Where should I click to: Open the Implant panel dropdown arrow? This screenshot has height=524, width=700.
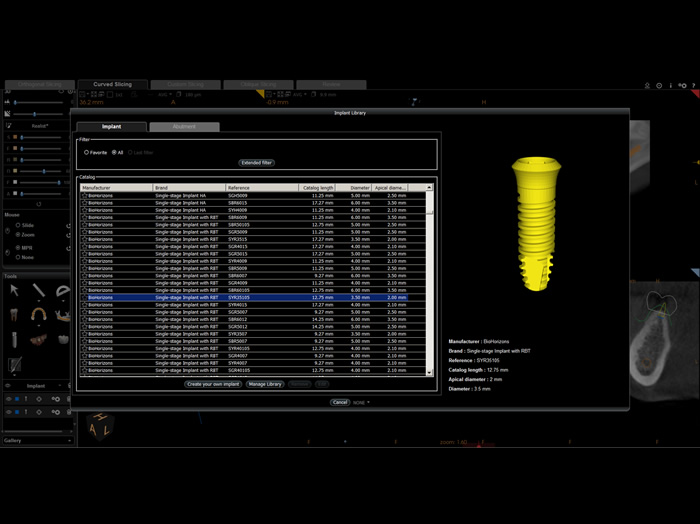click(x=60, y=386)
